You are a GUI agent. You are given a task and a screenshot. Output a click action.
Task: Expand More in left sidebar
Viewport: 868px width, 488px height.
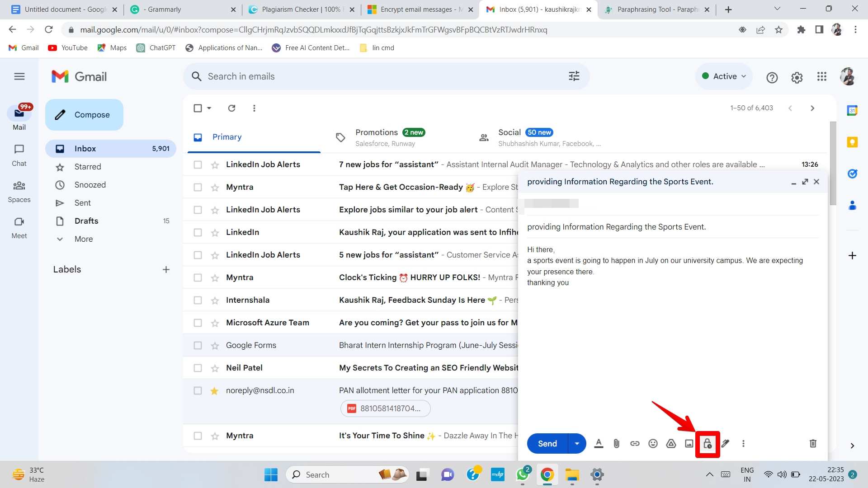(83, 239)
